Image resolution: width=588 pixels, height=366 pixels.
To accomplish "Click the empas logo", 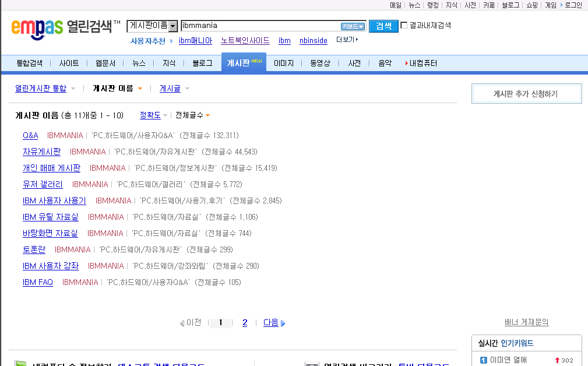I will pos(37,27).
